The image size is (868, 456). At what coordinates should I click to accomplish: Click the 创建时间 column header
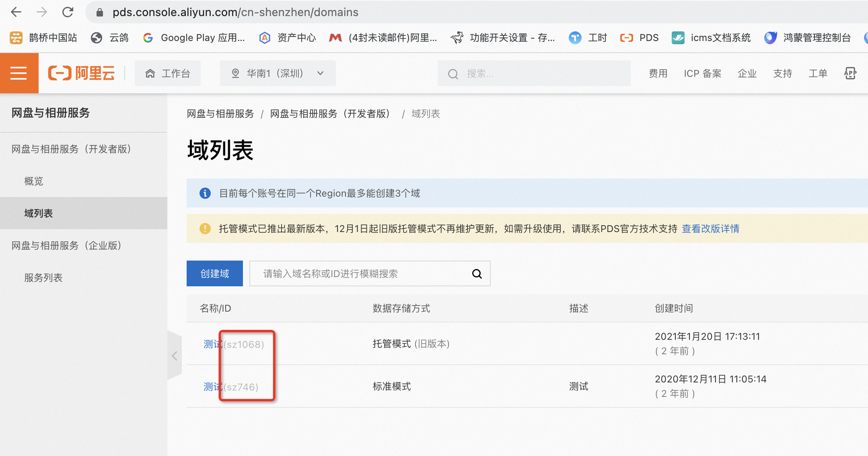coord(674,308)
